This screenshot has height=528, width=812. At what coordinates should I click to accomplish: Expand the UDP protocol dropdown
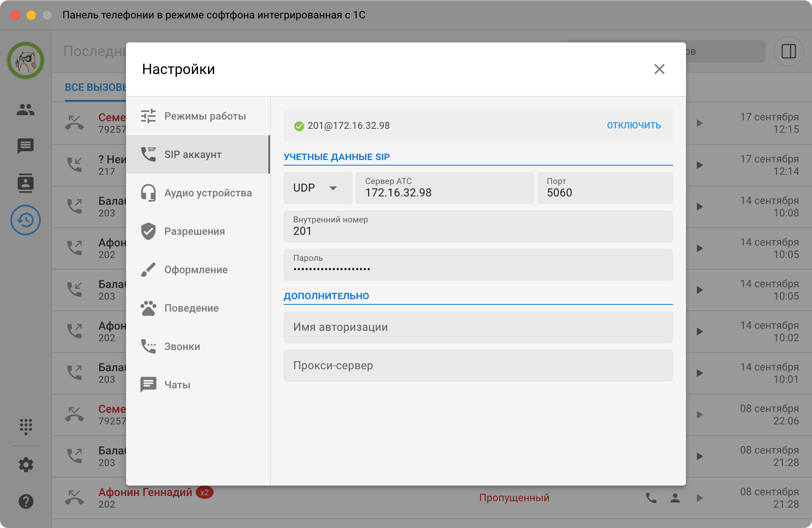(318, 188)
